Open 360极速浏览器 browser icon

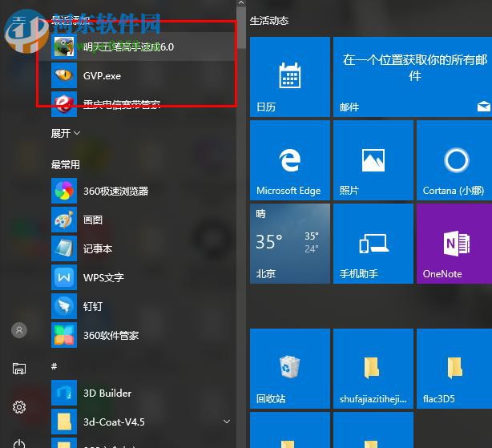[x=64, y=191]
